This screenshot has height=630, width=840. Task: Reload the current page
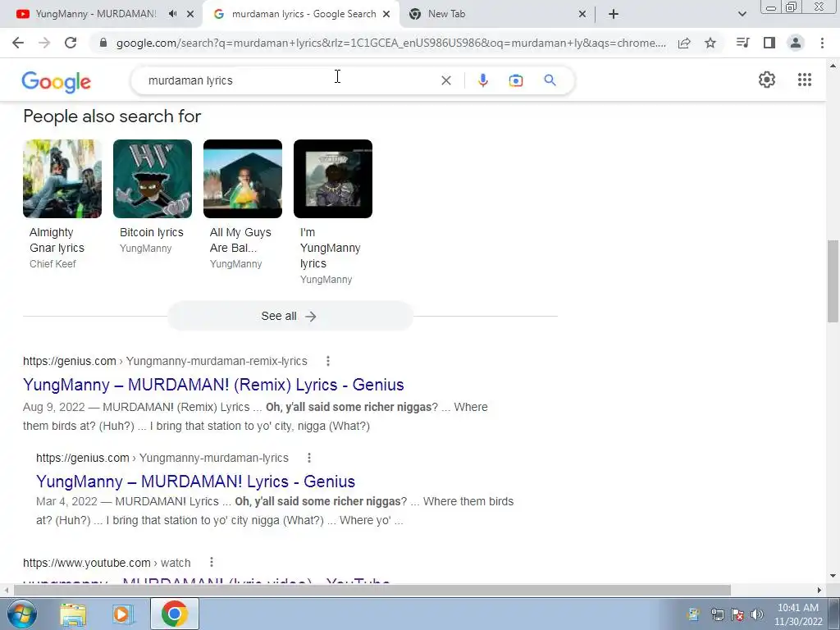[x=71, y=43]
